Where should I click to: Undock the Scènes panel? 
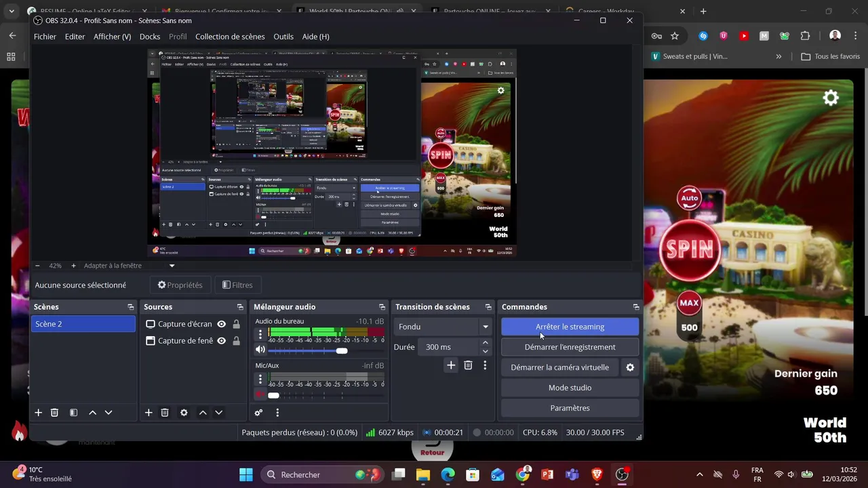pyautogui.click(x=131, y=307)
